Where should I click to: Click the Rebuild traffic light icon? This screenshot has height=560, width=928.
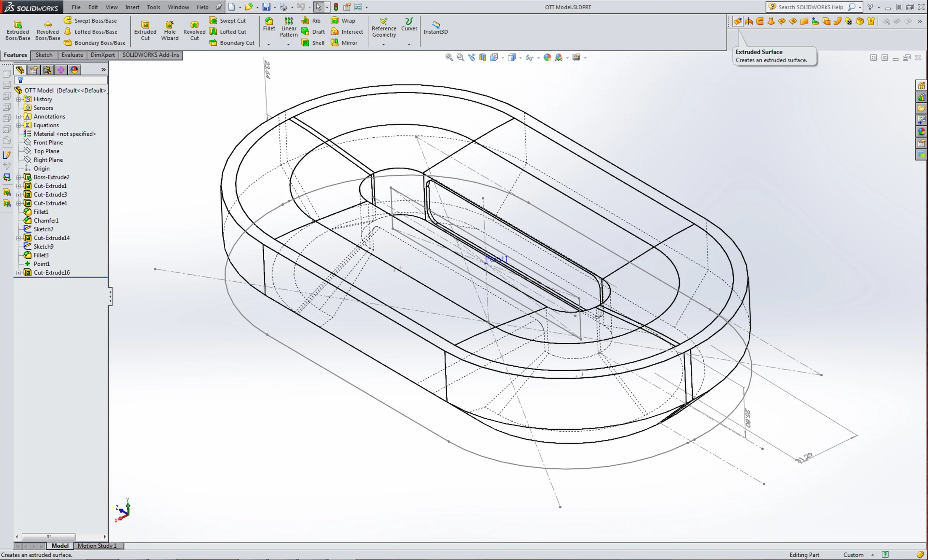pyautogui.click(x=336, y=7)
